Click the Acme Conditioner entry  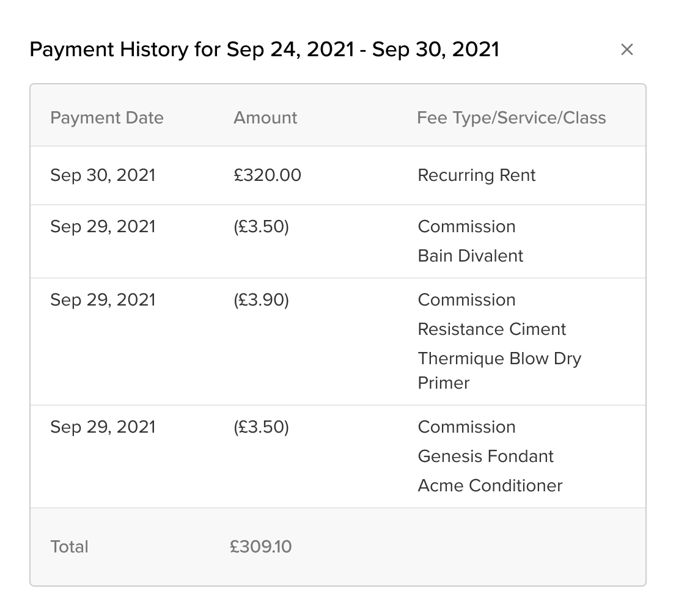click(x=490, y=485)
